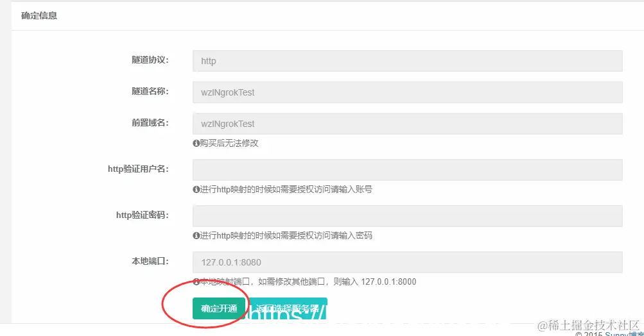The width and height of the screenshot is (644, 336).
Task: Click the http验证用户名 input field
Action: pos(408,170)
